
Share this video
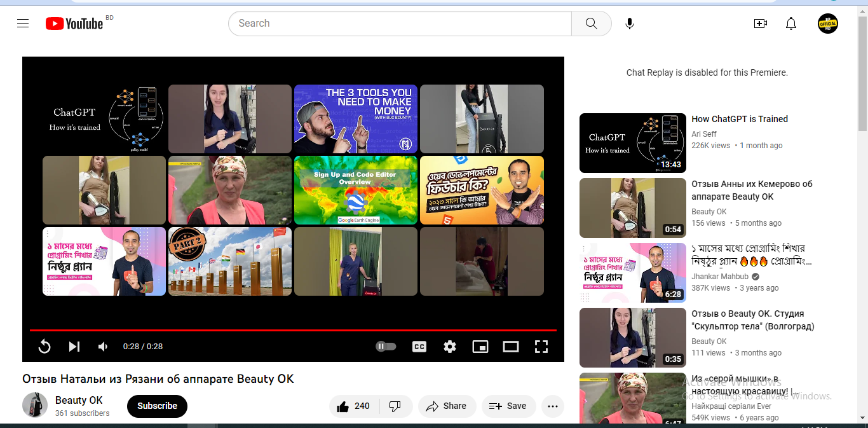[447, 406]
